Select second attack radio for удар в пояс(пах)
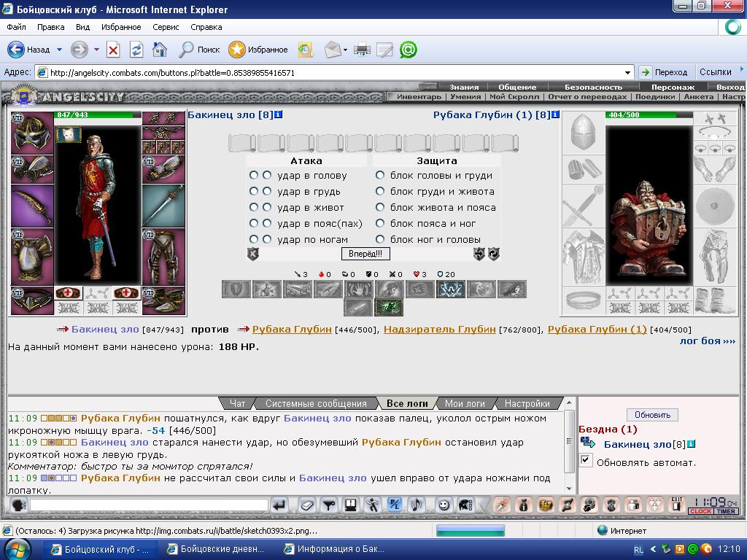 coord(267,223)
